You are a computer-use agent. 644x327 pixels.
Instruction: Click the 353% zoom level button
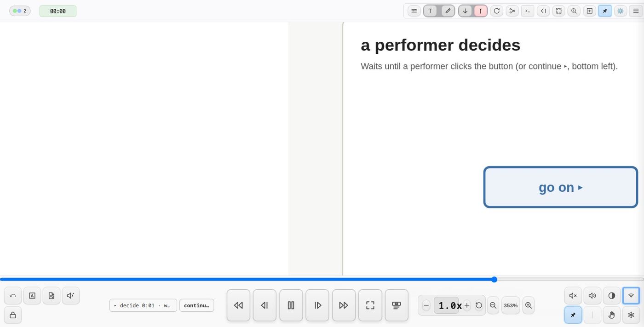pyautogui.click(x=511, y=305)
